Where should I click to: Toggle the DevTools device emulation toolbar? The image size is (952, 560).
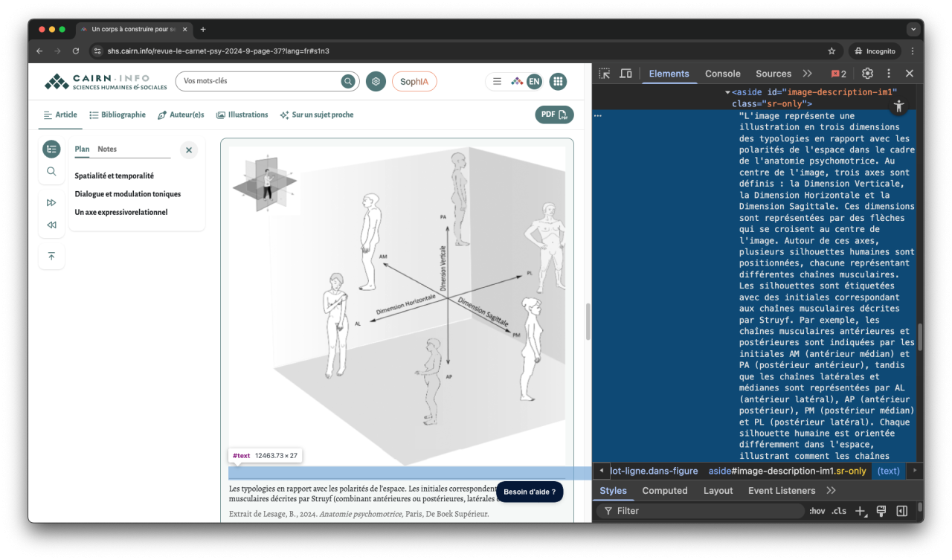[625, 74]
